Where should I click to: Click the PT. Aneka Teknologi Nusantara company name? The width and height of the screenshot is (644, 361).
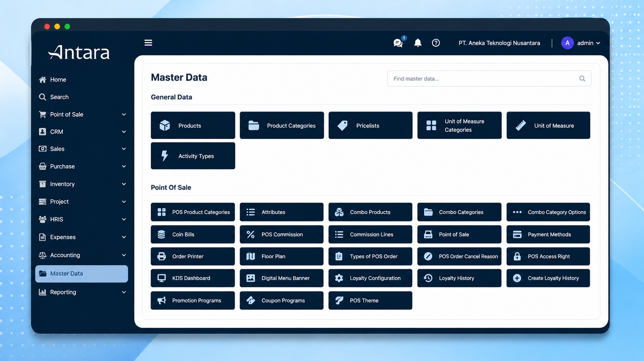[499, 43]
